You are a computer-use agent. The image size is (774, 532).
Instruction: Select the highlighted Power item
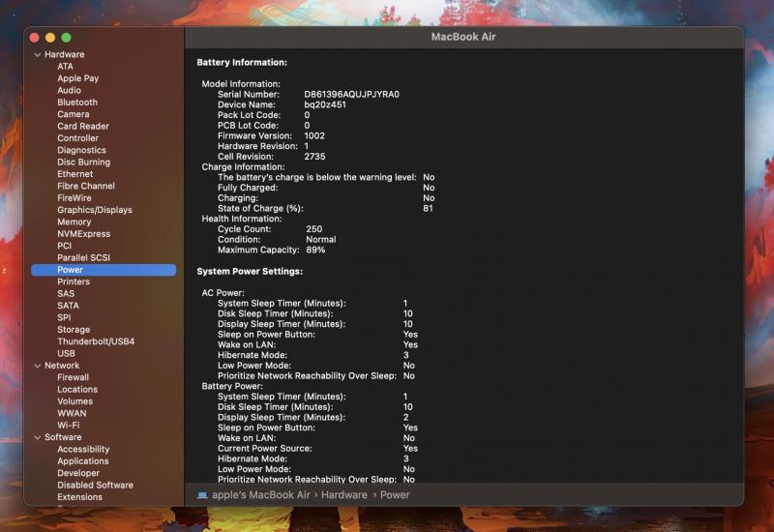[104, 270]
